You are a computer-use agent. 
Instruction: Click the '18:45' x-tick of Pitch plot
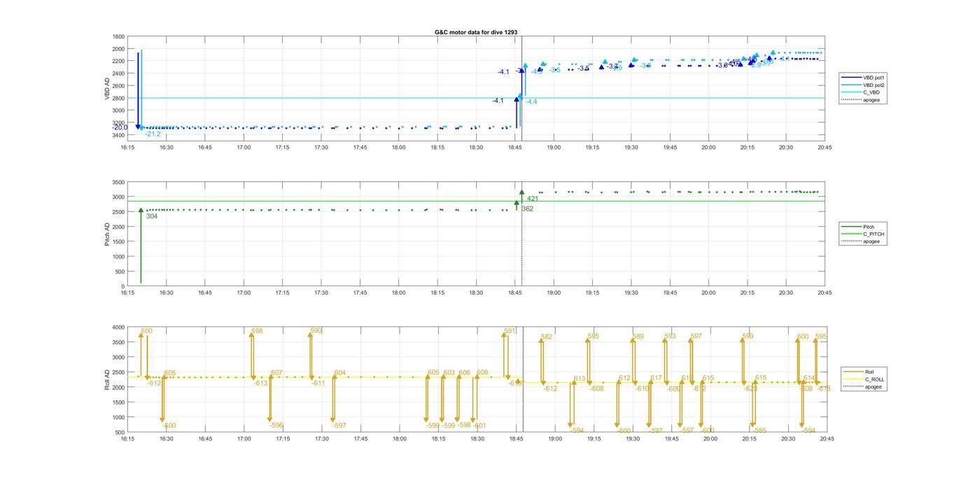[x=515, y=293]
